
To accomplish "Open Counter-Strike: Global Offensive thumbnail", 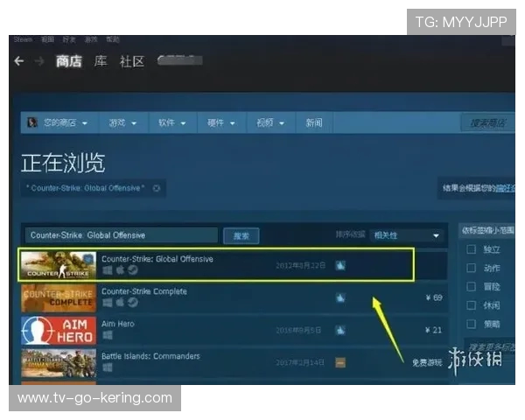I will pos(59,265).
